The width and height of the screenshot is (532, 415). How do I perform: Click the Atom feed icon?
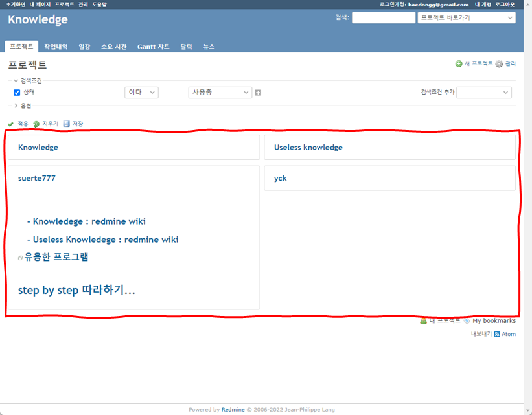click(x=497, y=334)
